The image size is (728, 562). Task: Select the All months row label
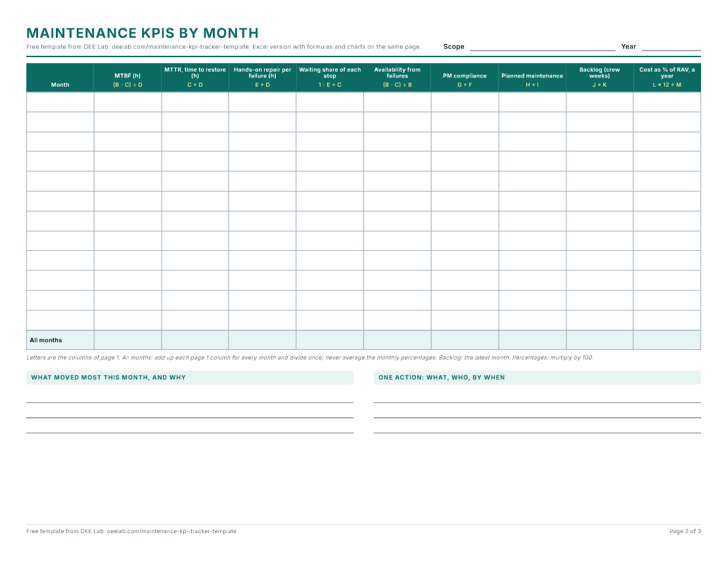click(x=45, y=340)
